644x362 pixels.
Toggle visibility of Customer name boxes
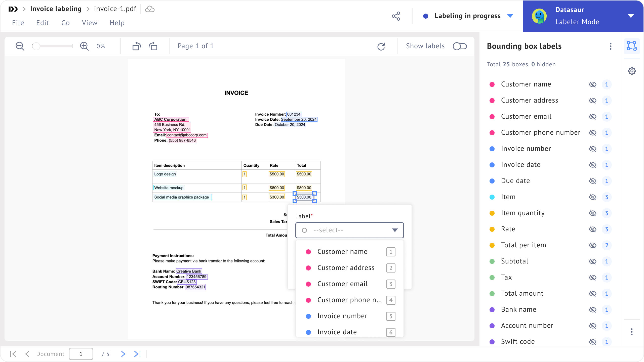click(x=593, y=84)
